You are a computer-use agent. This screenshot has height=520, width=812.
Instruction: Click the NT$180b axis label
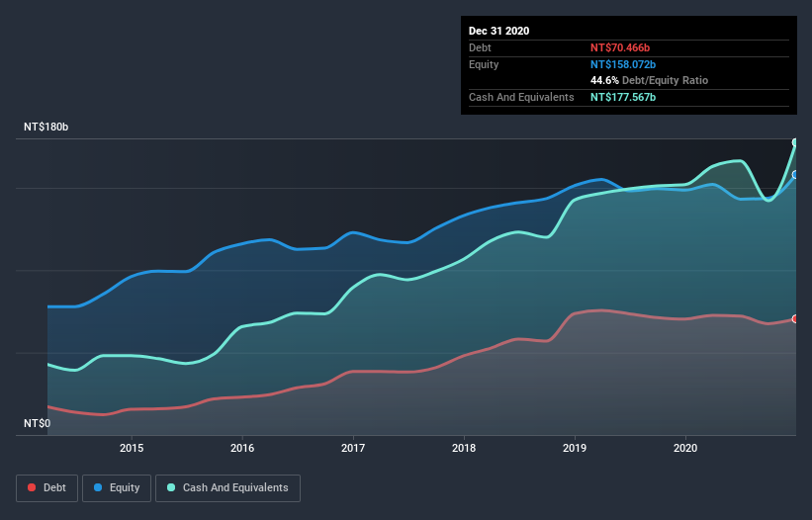pos(46,127)
